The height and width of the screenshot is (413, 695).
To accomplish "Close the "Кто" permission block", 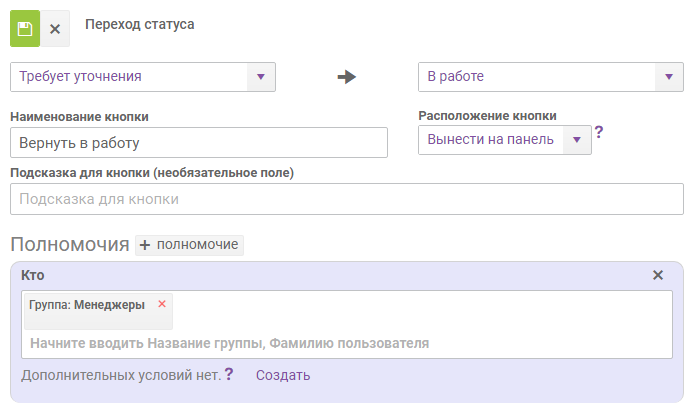I will click(x=658, y=275).
